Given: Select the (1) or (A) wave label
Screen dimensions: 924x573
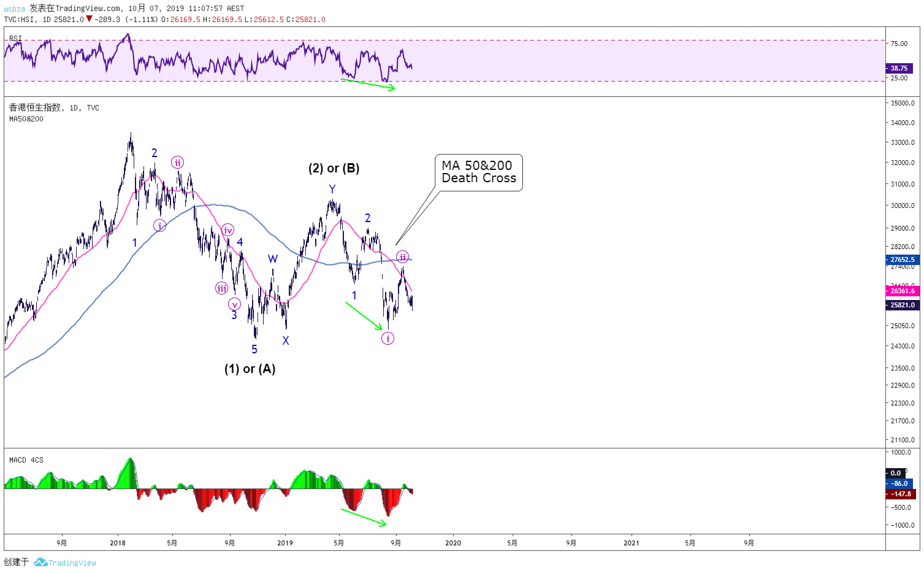Looking at the screenshot, I should [x=250, y=369].
